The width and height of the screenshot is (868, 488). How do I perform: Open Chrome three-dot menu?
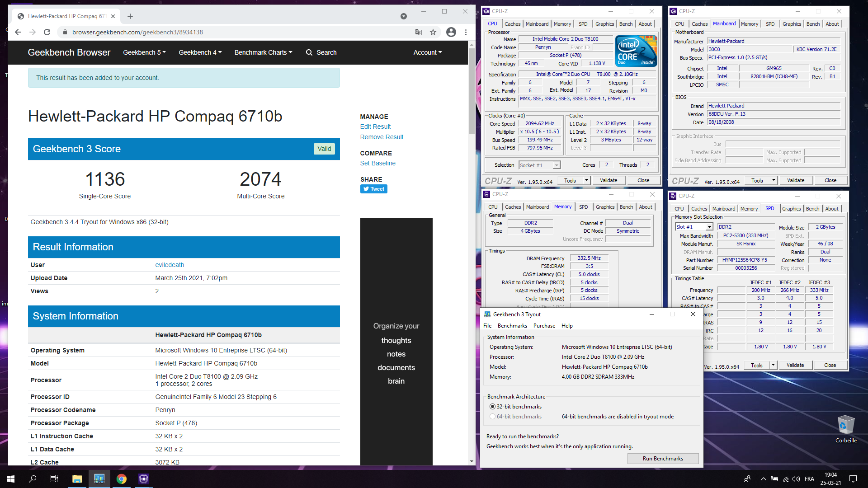[x=466, y=32]
